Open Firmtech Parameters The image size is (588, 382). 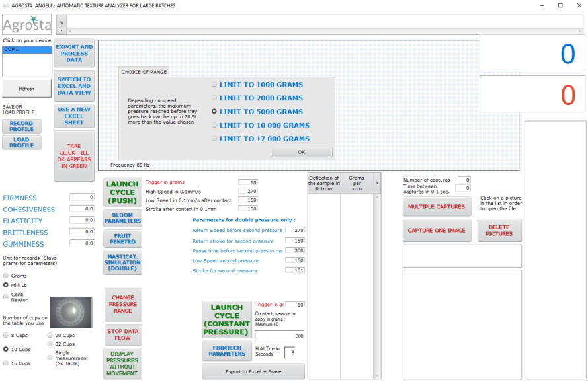[227, 351]
